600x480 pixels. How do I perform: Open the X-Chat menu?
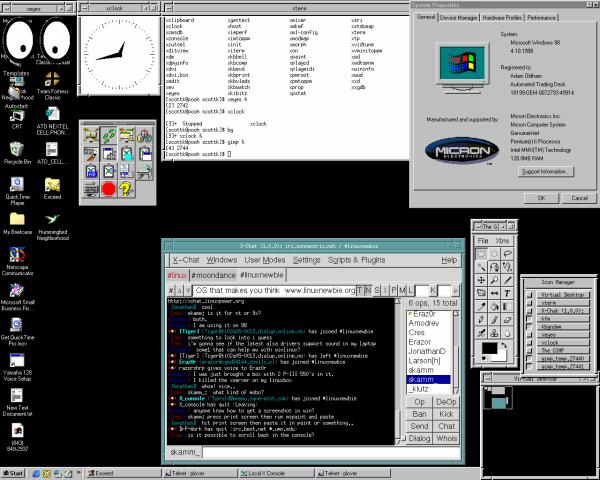coord(186,260)
